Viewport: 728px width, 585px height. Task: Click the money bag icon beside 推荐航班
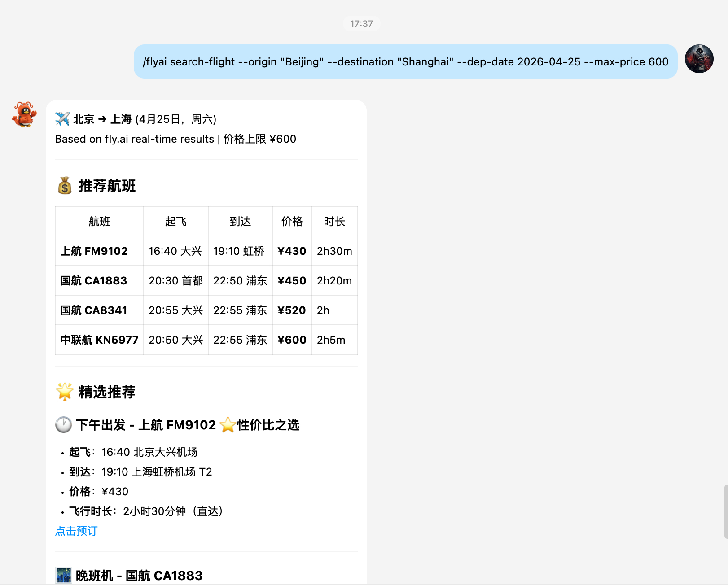[65, 185]
